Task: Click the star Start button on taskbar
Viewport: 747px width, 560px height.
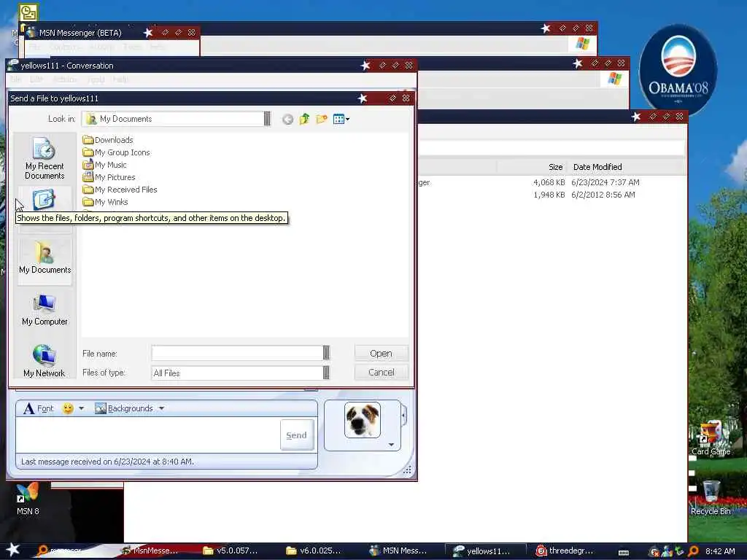Action: pos(13,550)
